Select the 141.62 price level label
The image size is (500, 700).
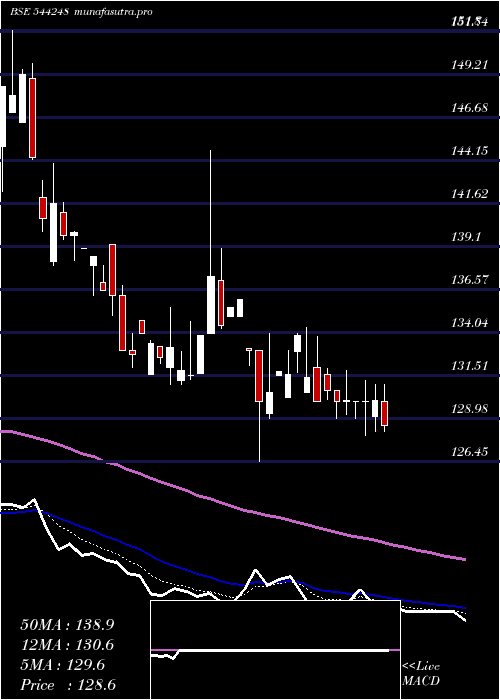(x=468, y=194)
